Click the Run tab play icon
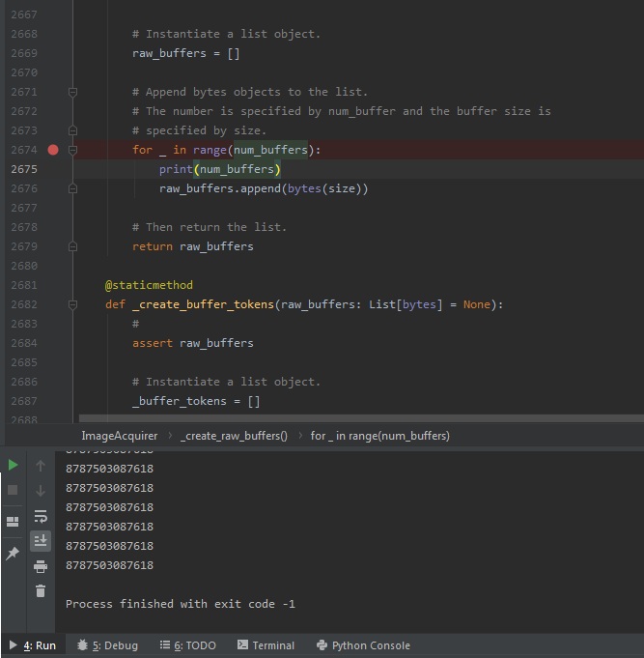This screenshot has width=644, height=658. pos(13,645)
